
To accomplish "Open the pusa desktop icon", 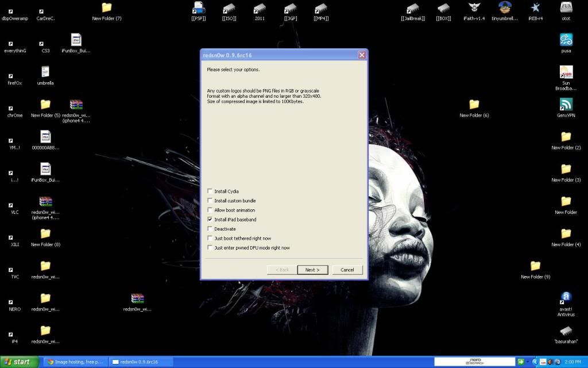I will click(x=566, y=43).
